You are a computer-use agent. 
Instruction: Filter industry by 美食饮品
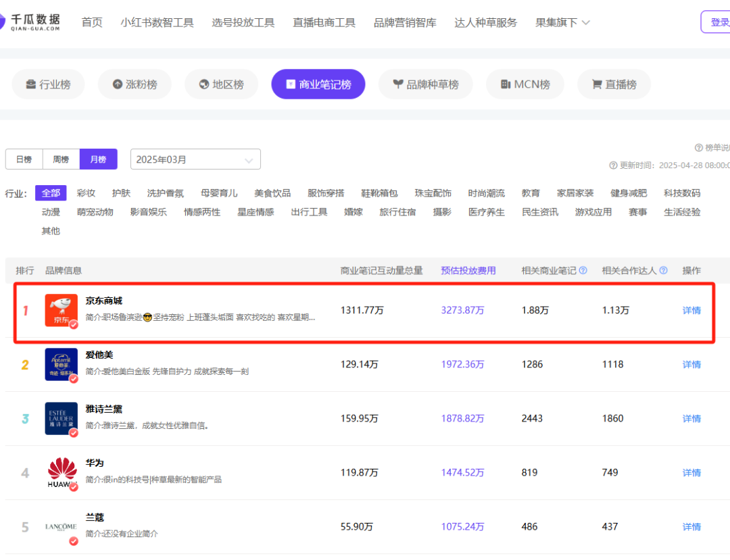272,193
